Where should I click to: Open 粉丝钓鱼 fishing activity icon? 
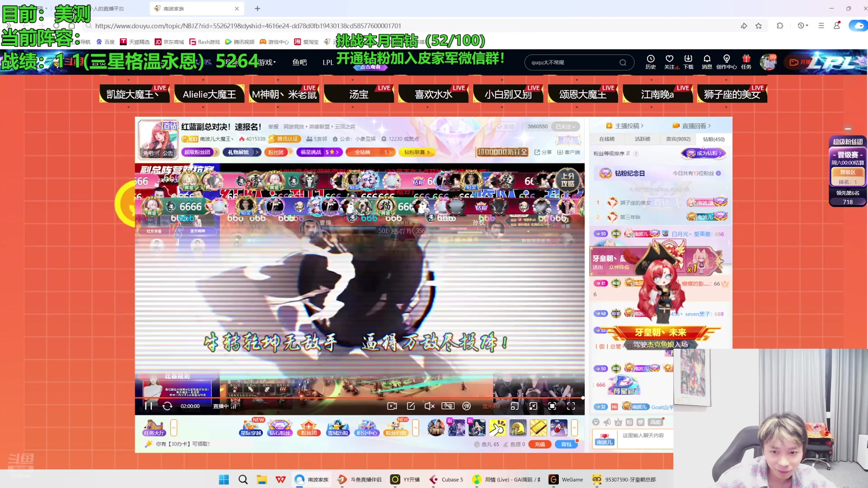pyautogui.click(x=396, y=427)
